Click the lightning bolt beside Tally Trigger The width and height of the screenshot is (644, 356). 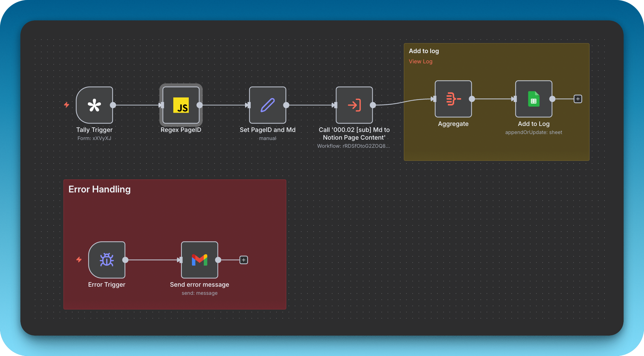coord(67,105)
